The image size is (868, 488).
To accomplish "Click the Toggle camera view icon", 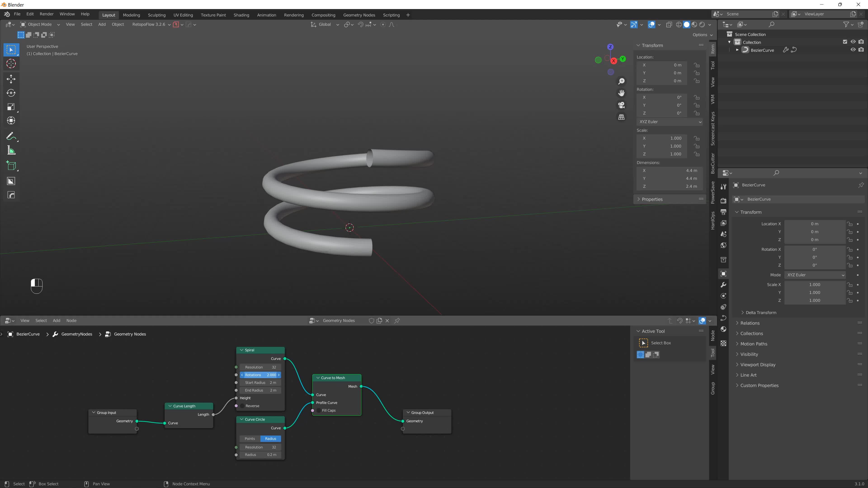I will [621, 105].
